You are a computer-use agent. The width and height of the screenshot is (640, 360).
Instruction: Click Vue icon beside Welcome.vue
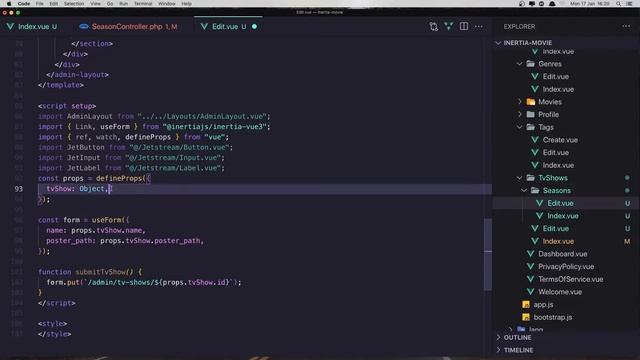pos(531,292)
